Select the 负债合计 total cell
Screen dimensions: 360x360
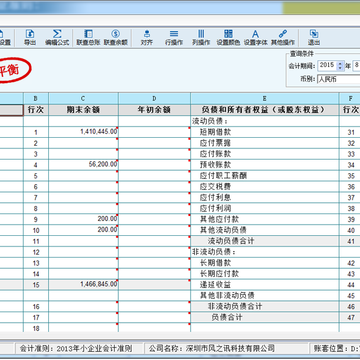pyautogui.click(x=265, y=317)
